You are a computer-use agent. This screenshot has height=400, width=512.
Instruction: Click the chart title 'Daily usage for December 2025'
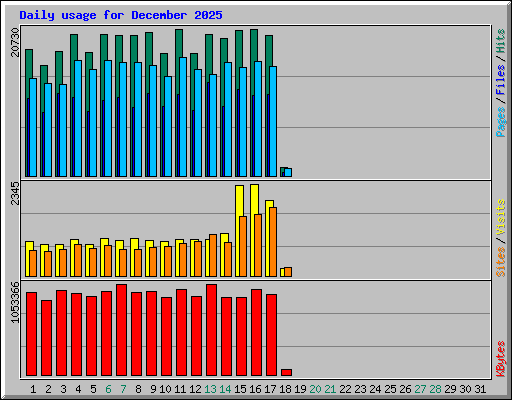coord(121,15)
